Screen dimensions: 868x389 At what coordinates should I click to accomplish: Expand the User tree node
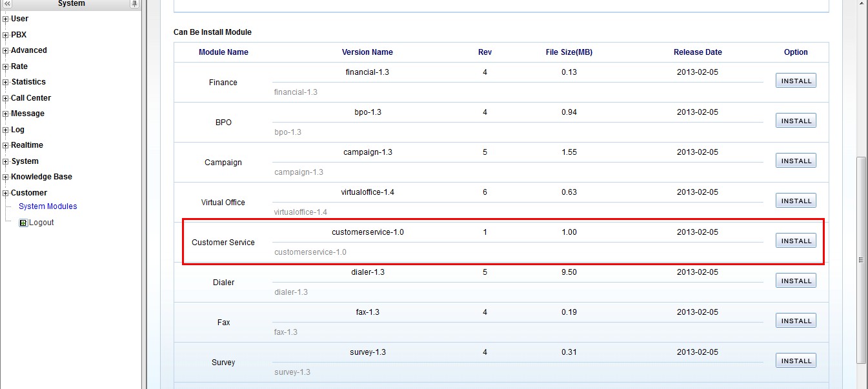click(x=6, y=19)
